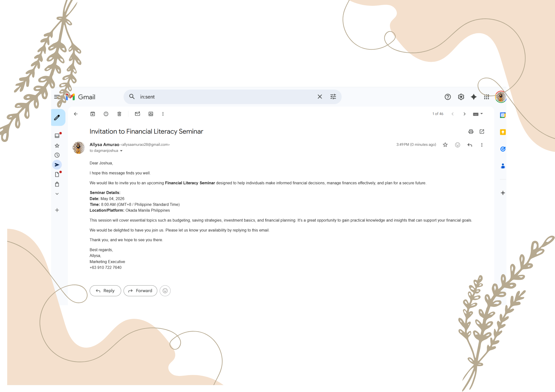Image resolution: width=555 pixels, height=392 pixels.
Task: Open the Sent folder in the sidebar
Action: pos(57,165)
